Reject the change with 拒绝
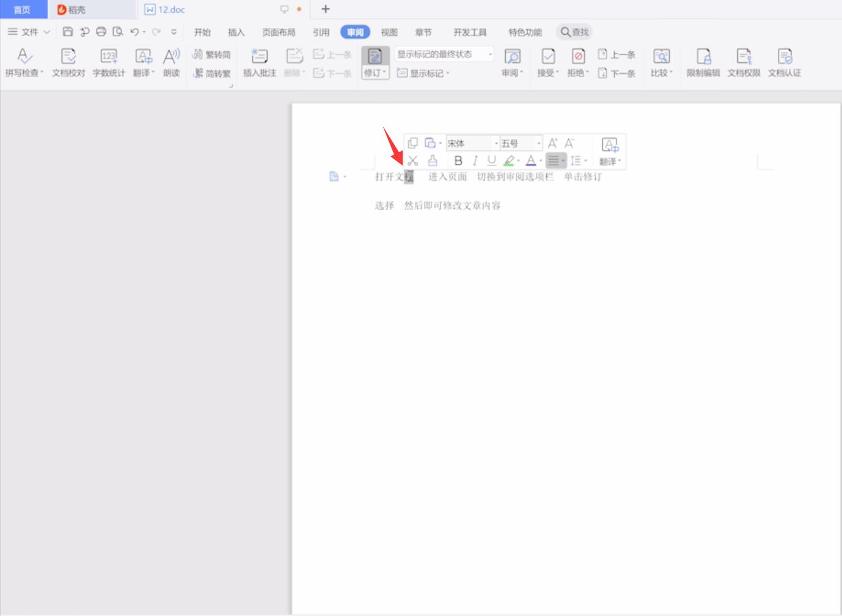 click(x=578, y=63)
